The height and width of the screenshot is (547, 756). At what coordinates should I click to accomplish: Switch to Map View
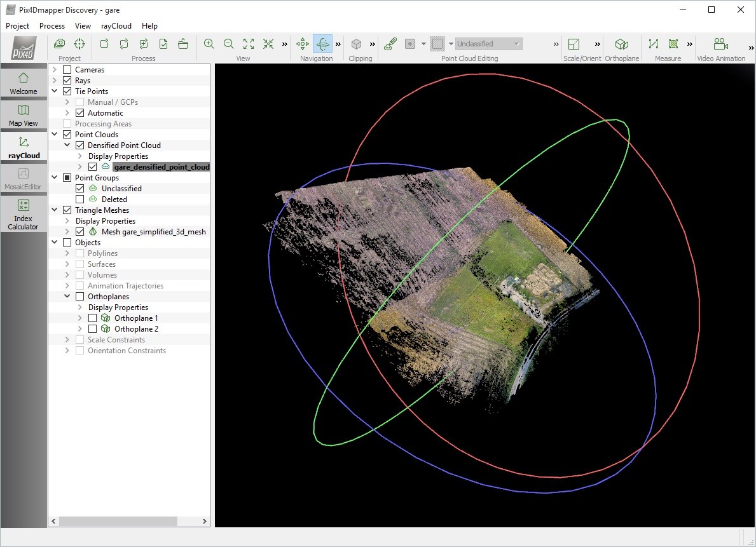[24, 114]
